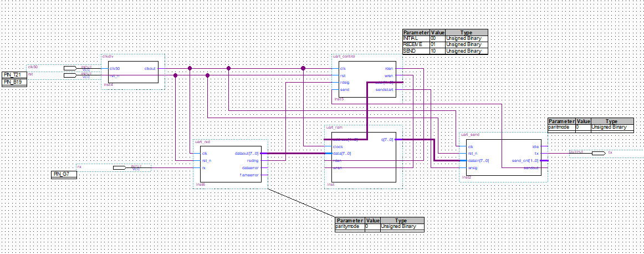This screenshot has height=254, width=644.
Task: Select the clkout port on clkdiv
Action: tap(150, 69)
